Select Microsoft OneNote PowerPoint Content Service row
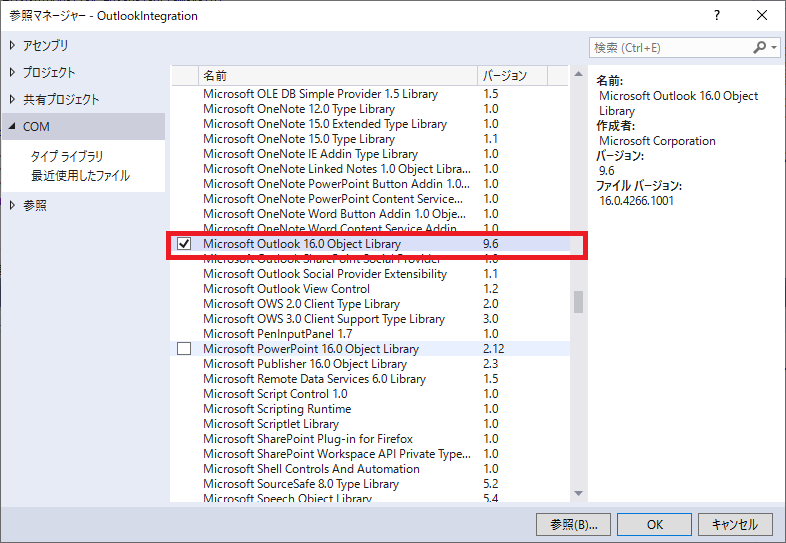The height and width of the screenshot is (543, 786). 370,199
